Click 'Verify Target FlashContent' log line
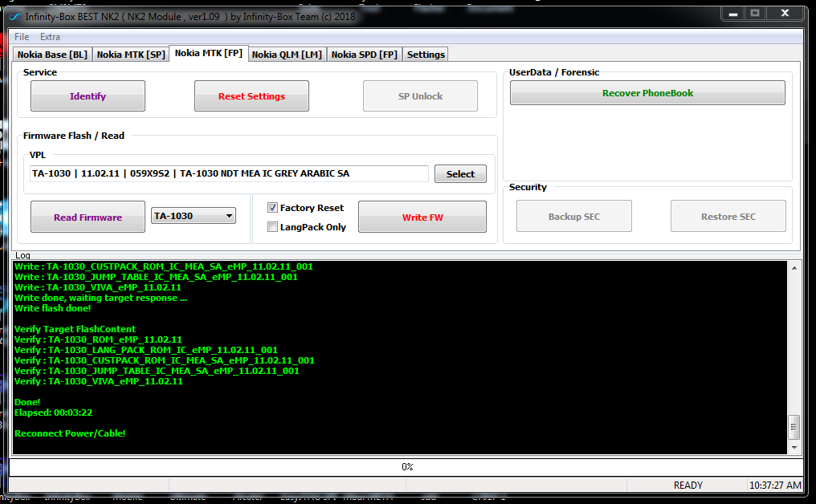Viewport: 816px width, 504px height. point(75,329)
